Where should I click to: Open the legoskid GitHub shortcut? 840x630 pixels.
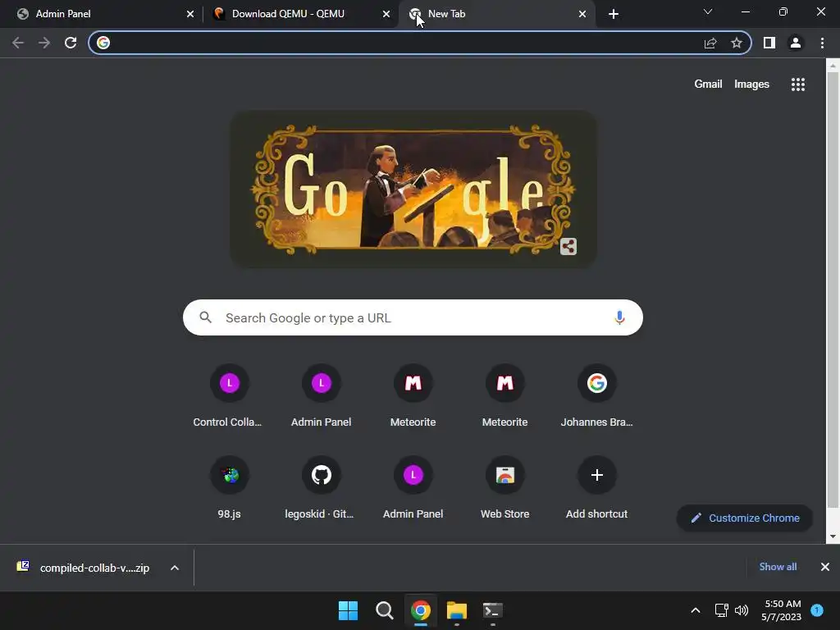tap(322, 488)
